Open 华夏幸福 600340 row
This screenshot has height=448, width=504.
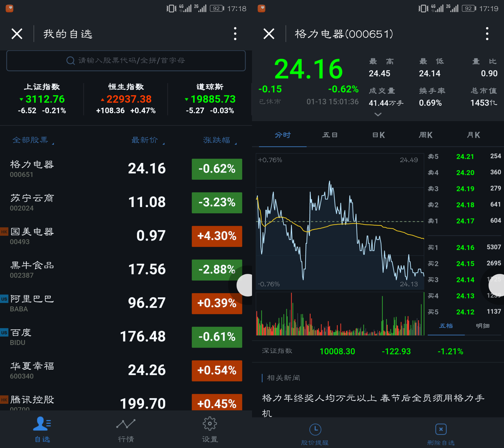pyautogui.click(x=126, y=370)
